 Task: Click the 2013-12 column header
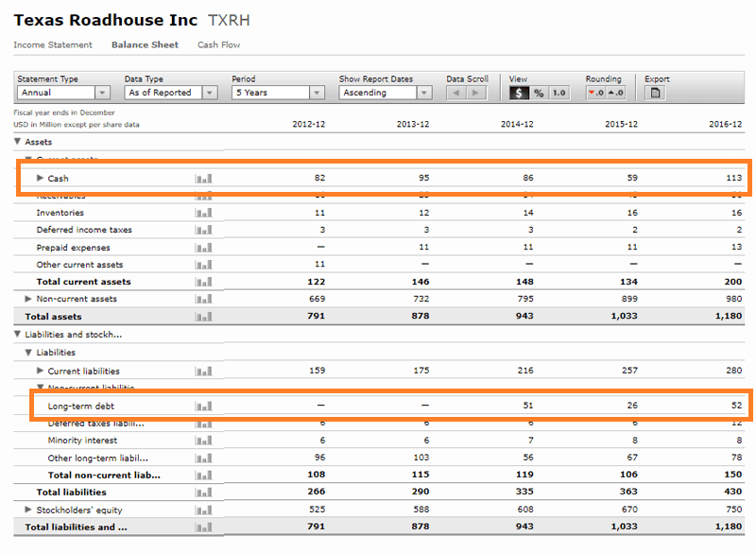(x=413, y=124)
